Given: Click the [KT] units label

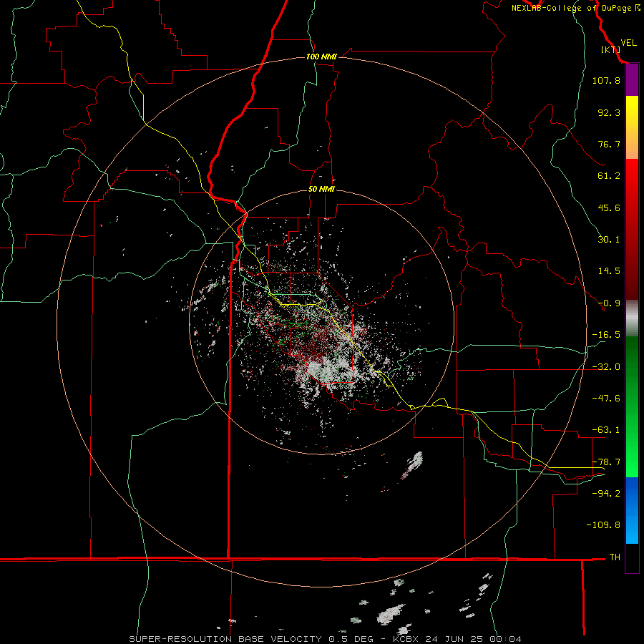Looking at the screenshot, I should pyautogui.click(x=610, y=49).
